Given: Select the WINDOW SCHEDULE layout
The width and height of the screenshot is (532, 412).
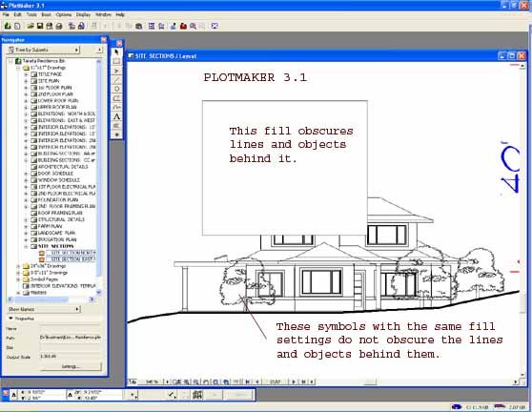Looking at the screenshot, I should [x=59, y=180].
